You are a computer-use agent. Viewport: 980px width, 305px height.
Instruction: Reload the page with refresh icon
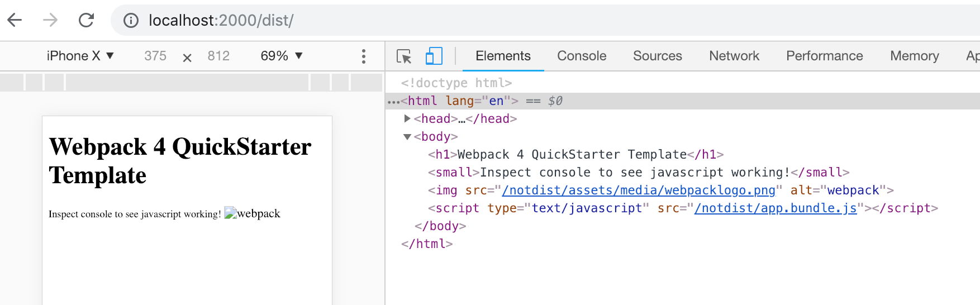pyautogui.click(x=86, y=21)
